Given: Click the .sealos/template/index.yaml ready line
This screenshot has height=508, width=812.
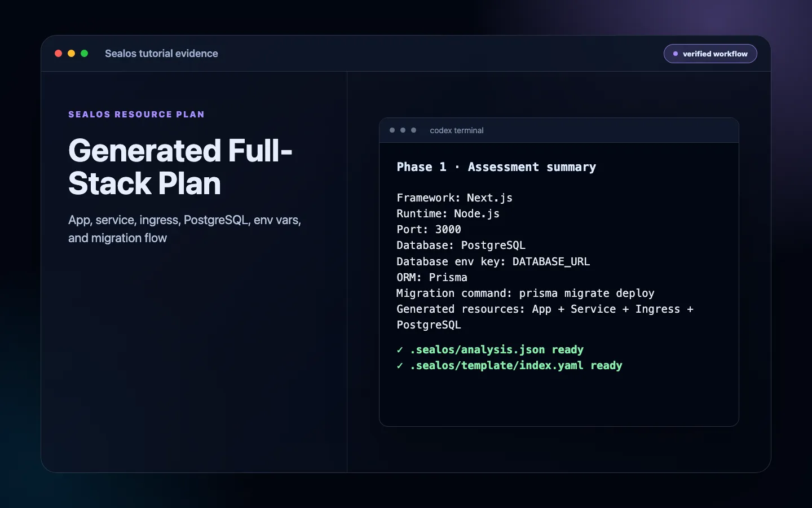Looking at the screenshot, I should click(509, 365).
